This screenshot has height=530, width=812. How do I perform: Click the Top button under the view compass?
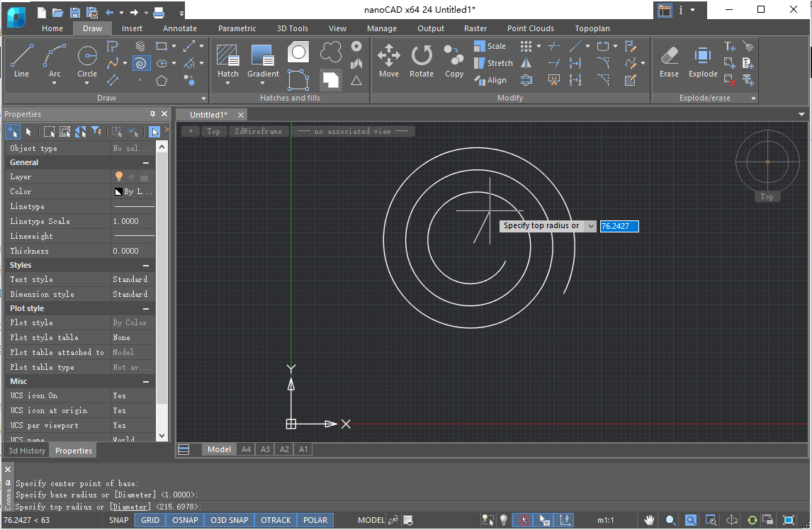(767, 197)
